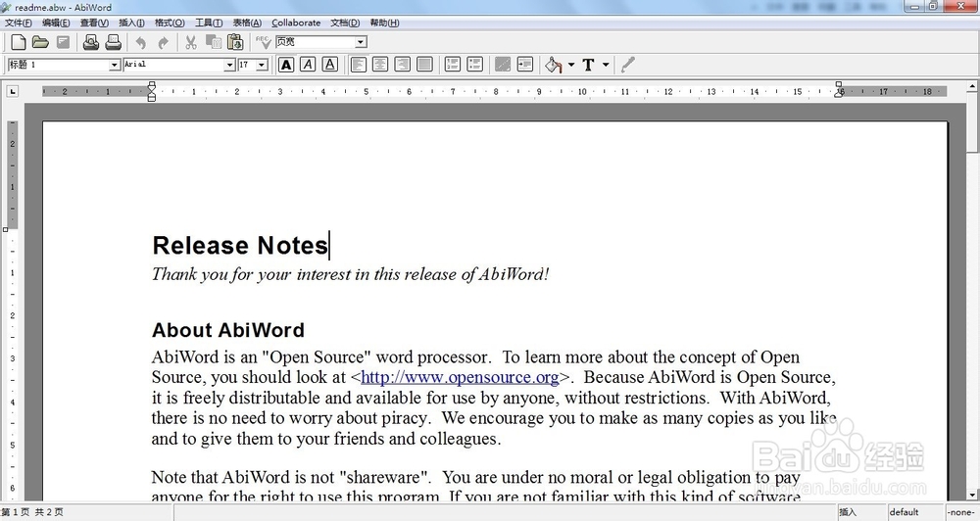Undo the last action
The width and height of the screenshot is (980, 521).
pyautogui.click(x=140, y=42)
